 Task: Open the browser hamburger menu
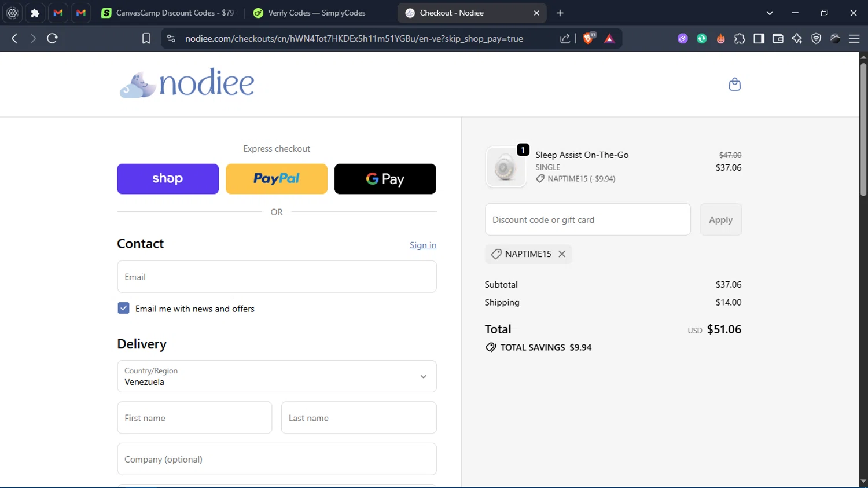tap(854, 38)
